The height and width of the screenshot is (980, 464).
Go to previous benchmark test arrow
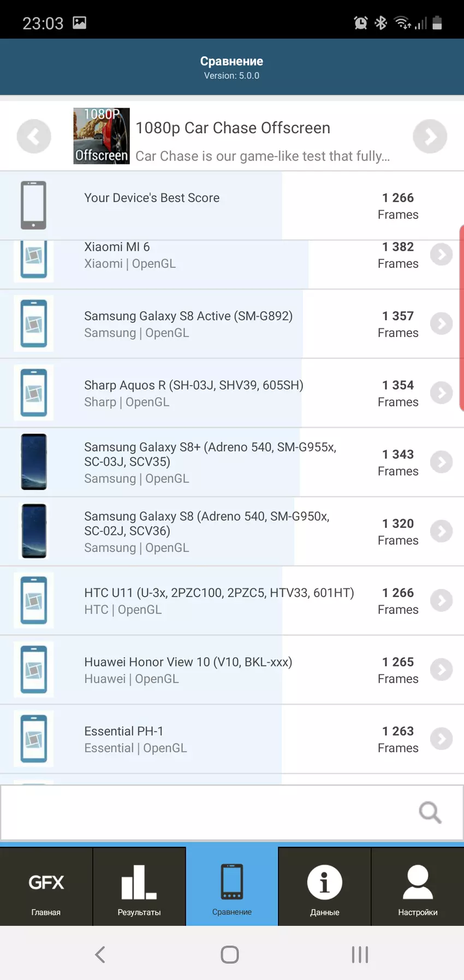point(34,137)
